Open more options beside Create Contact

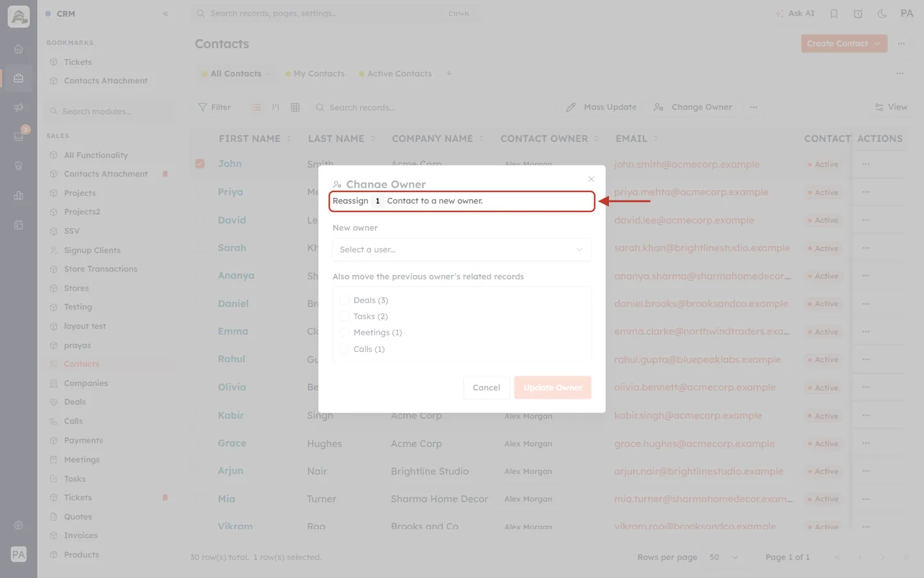click(902, 44)
